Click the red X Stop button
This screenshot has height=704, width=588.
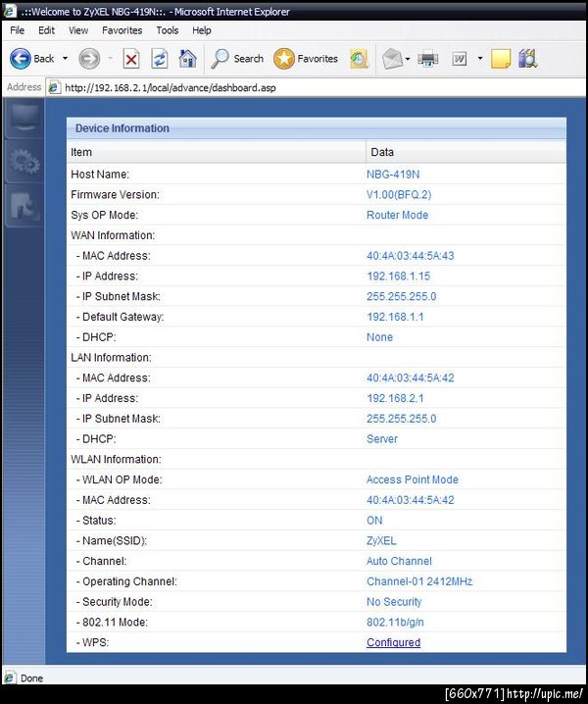[131, 59]
